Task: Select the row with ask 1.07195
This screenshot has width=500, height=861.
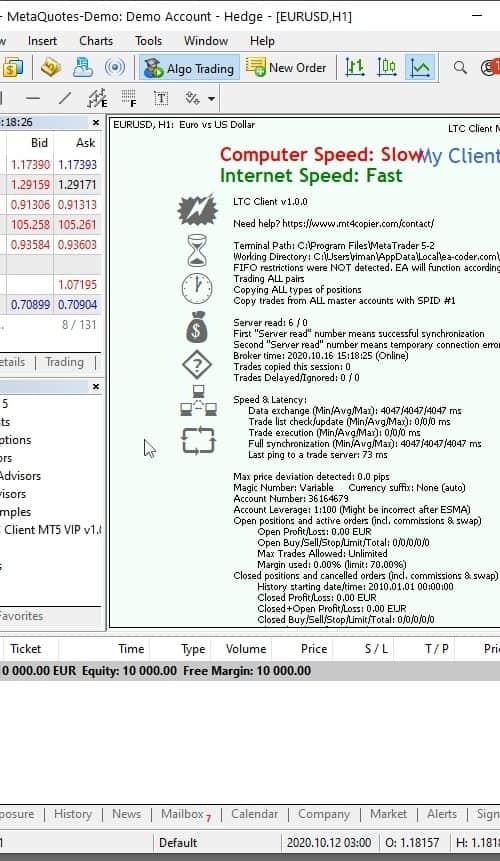Action: 50,284
